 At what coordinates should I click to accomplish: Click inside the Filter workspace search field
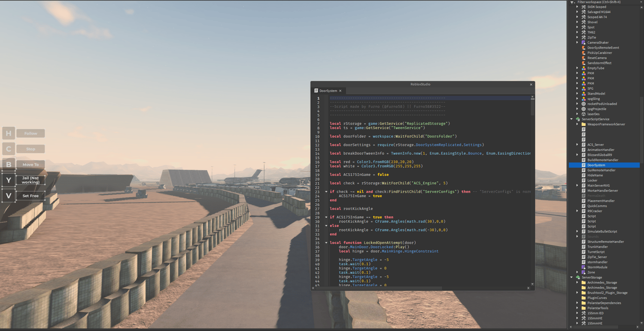(x=608, y=2)
